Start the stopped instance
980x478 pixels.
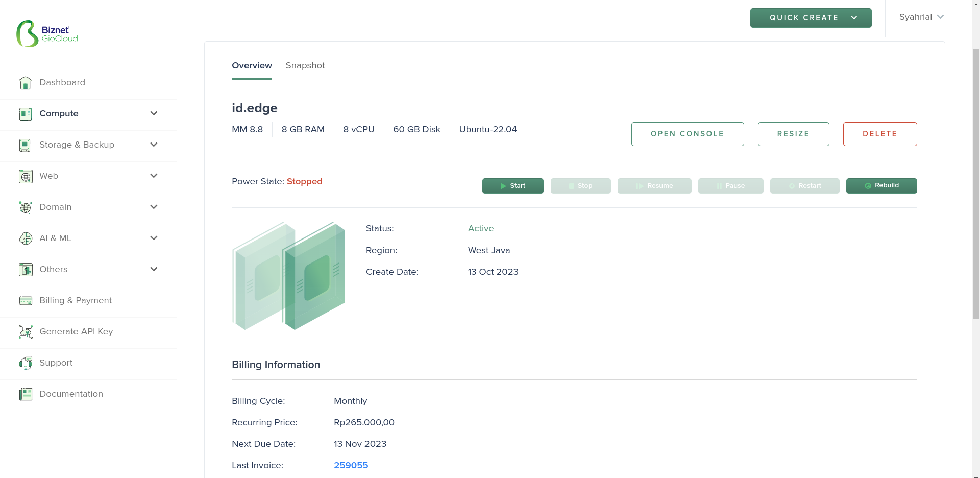point(512,186)
